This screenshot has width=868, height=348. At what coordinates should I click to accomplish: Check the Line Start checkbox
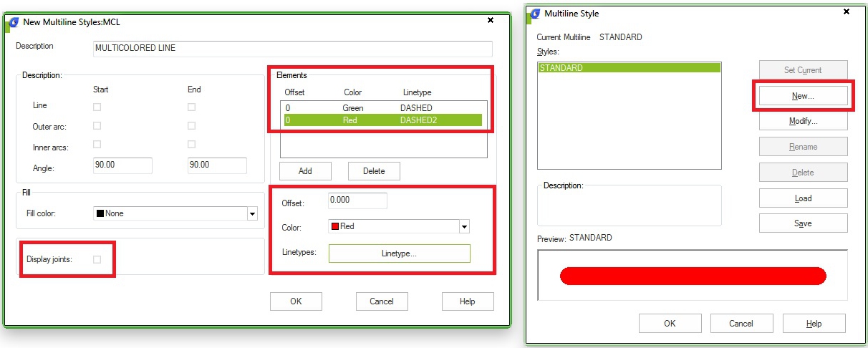click(97, 107)
